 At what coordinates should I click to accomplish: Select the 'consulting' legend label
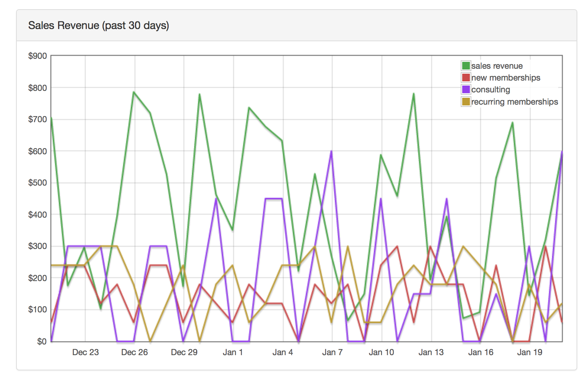(x=491, y=89)
